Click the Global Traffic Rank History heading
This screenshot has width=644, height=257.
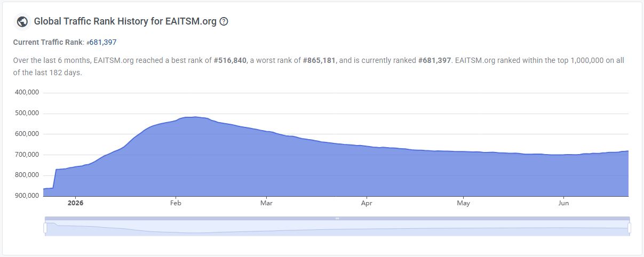tap(125, 21)
